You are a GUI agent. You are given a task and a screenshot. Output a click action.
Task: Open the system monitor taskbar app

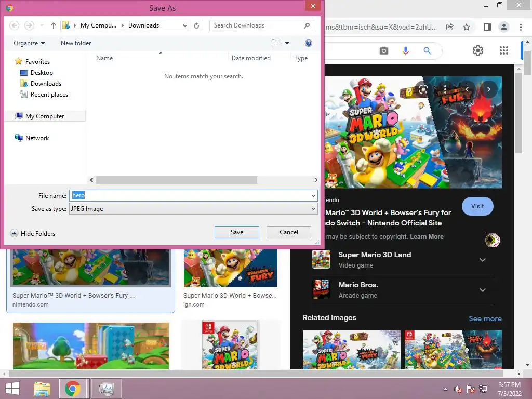(106, 389)
